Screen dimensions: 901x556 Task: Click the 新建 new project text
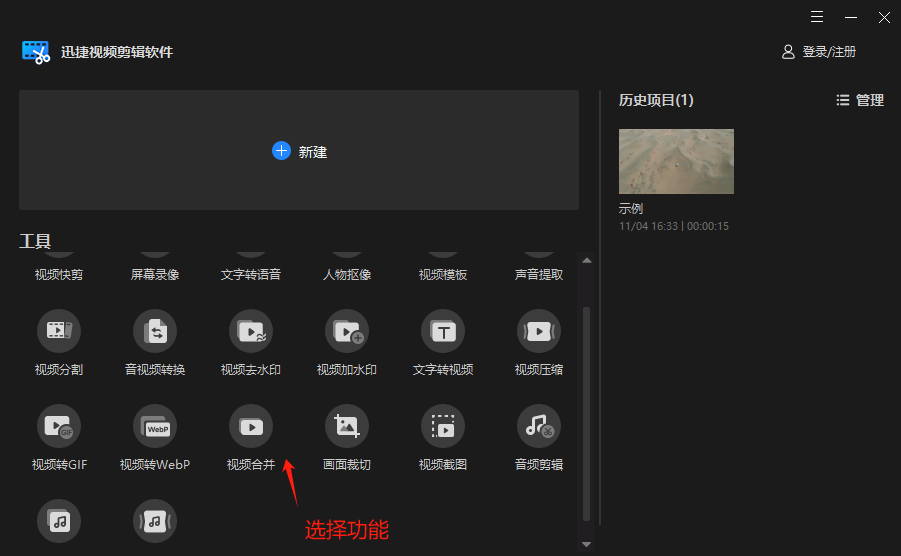click(x=313, y=152)
